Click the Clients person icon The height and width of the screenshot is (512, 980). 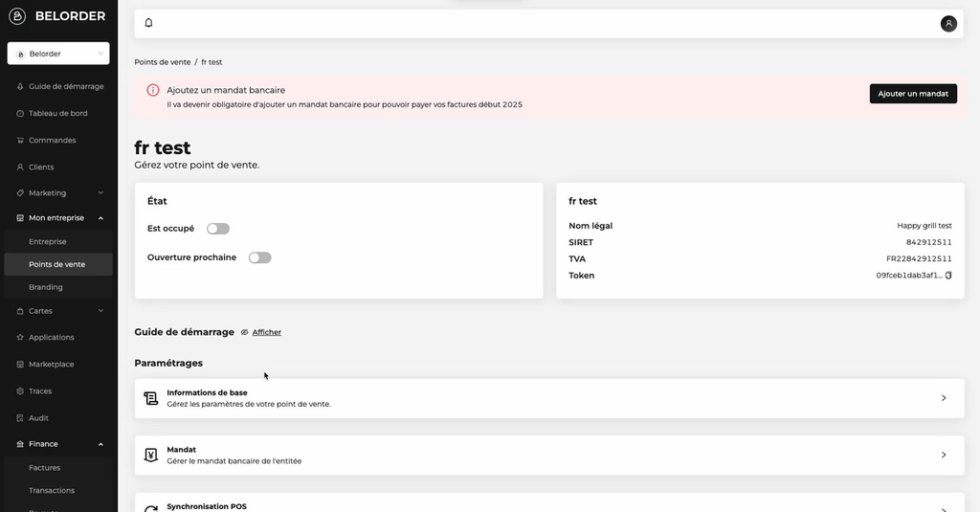[x=20, y=167]
